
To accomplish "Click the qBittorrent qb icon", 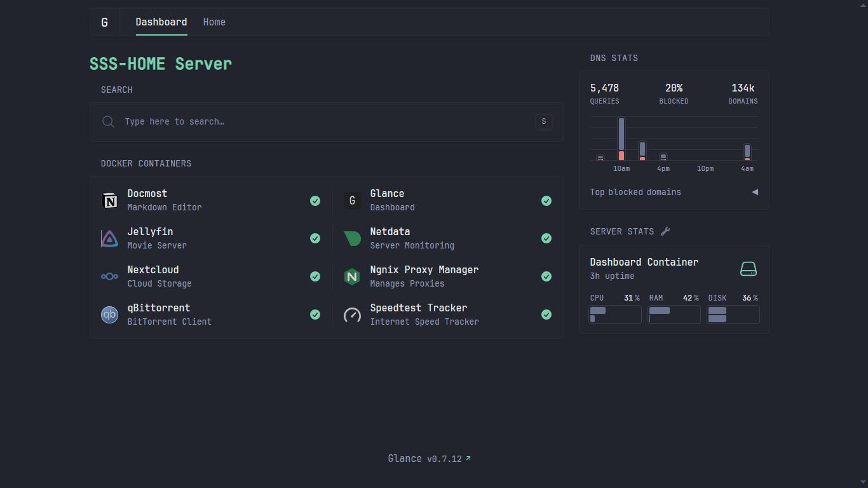I will [110, 315].
